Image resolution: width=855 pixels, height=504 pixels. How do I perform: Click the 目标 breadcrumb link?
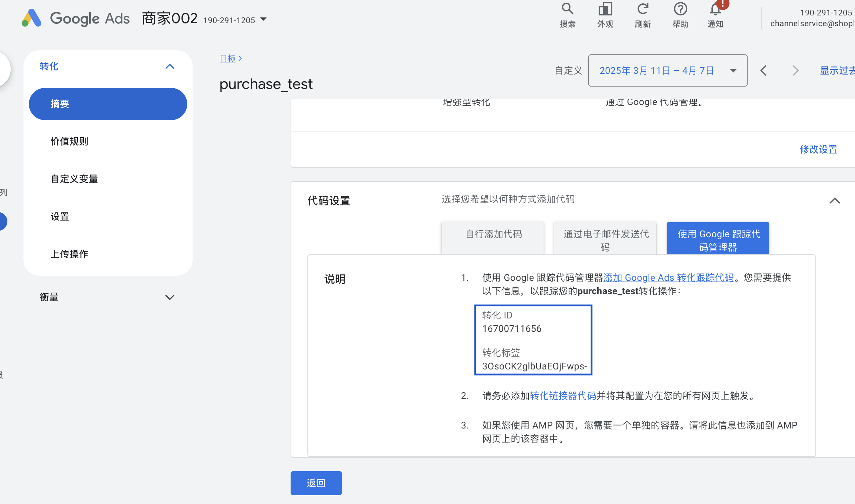coord(228,59)
